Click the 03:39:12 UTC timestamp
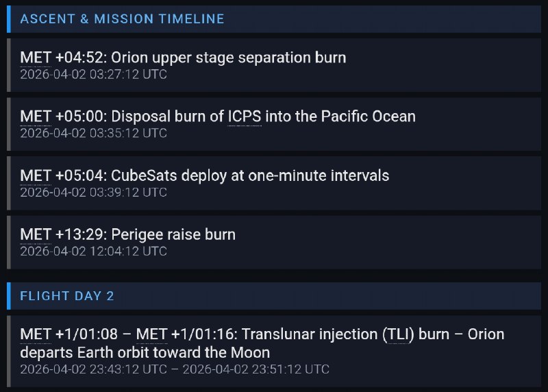Screen dimensions: 548x392 [93, 193]
